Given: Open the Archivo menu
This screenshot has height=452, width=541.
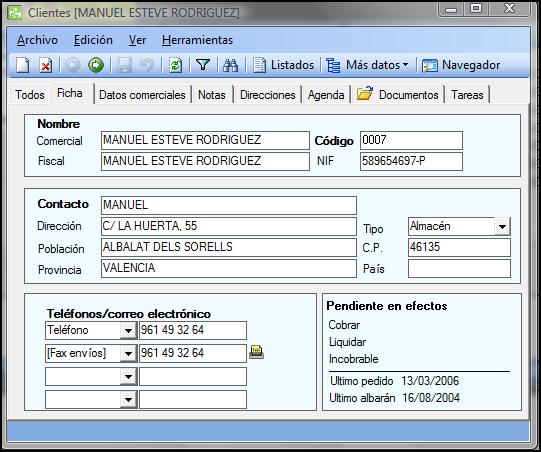Looking at the screenshot, I should pos(37,40).
